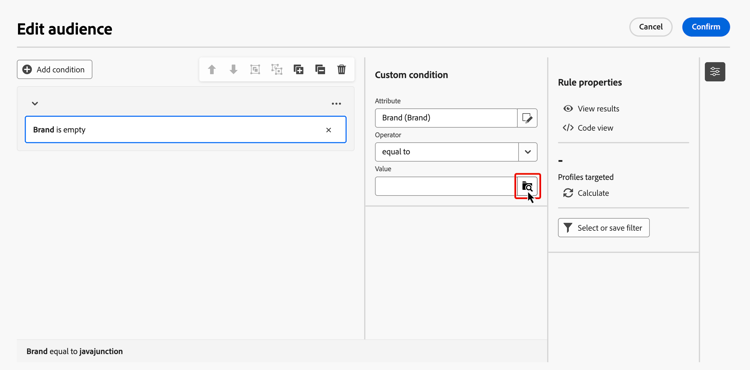This screenshot has height=370, width=750.
Task: Click Calculate profiles targeted
Action: [x=586, y=193]
